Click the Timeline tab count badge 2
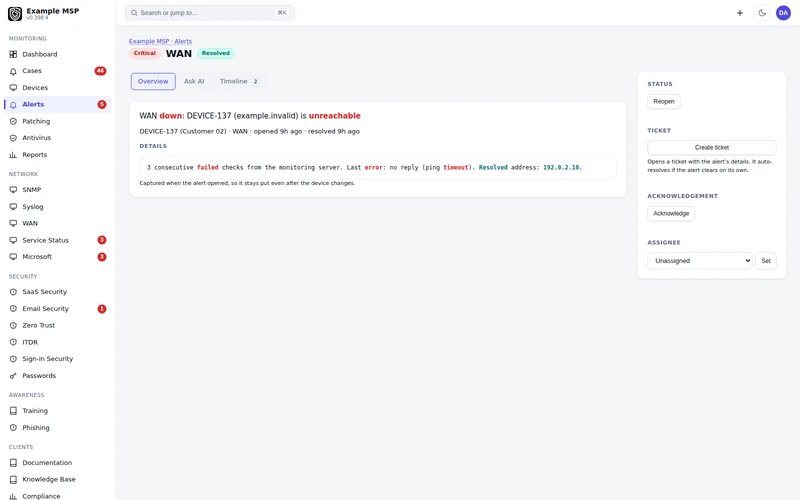This screenshot has width=800, height=500. (256, 82)
